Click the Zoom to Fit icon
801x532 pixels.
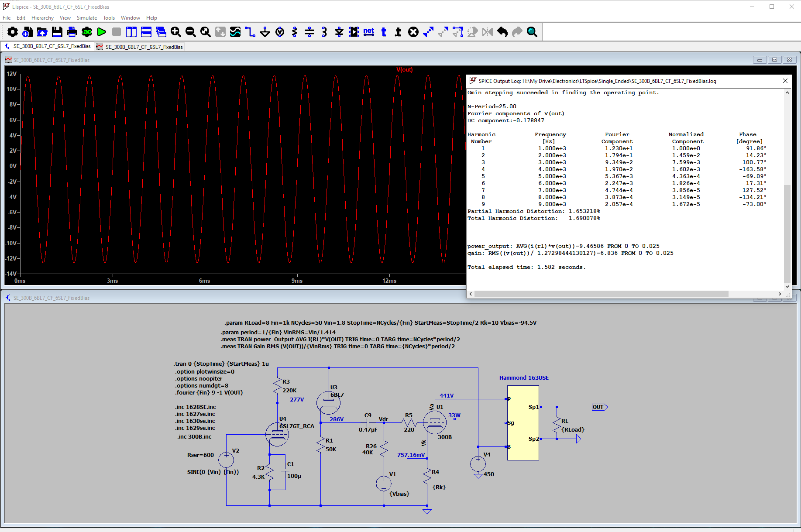point(206,32)
